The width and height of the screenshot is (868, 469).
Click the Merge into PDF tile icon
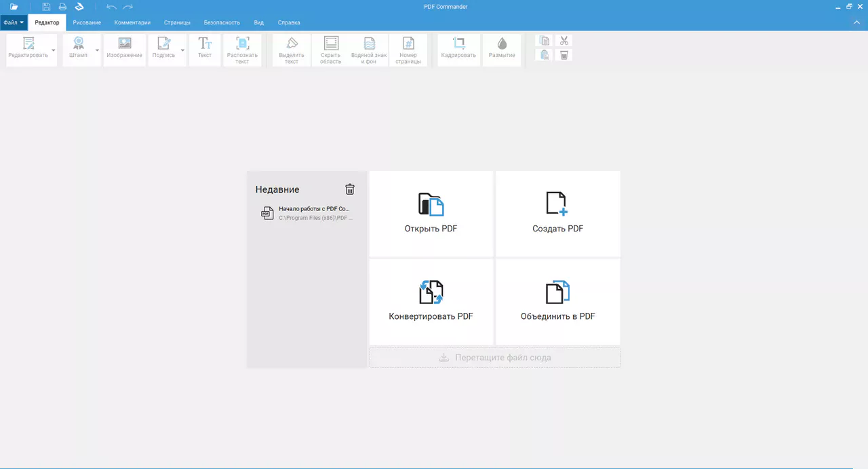click(x=557, y=293)
